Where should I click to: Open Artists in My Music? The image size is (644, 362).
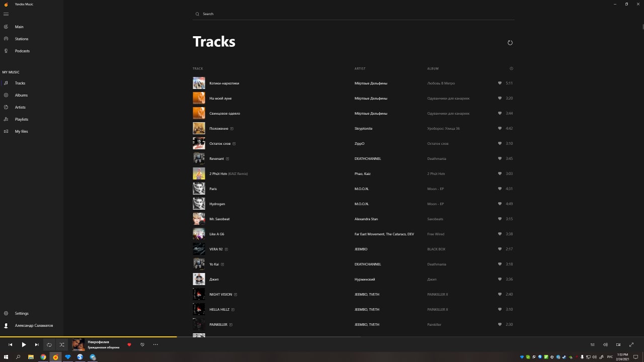point(20,107)
